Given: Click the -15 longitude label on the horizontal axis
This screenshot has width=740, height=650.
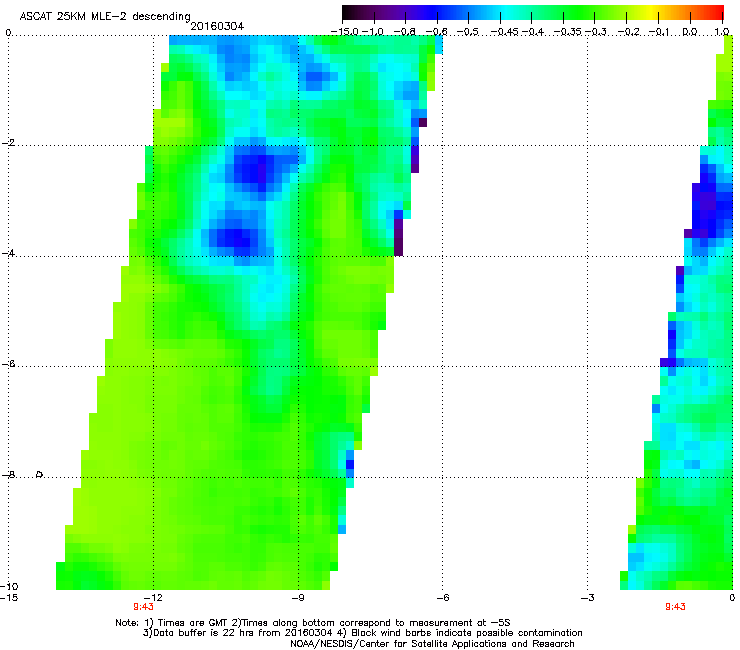Looking at the screenshot, I should 9,598.
